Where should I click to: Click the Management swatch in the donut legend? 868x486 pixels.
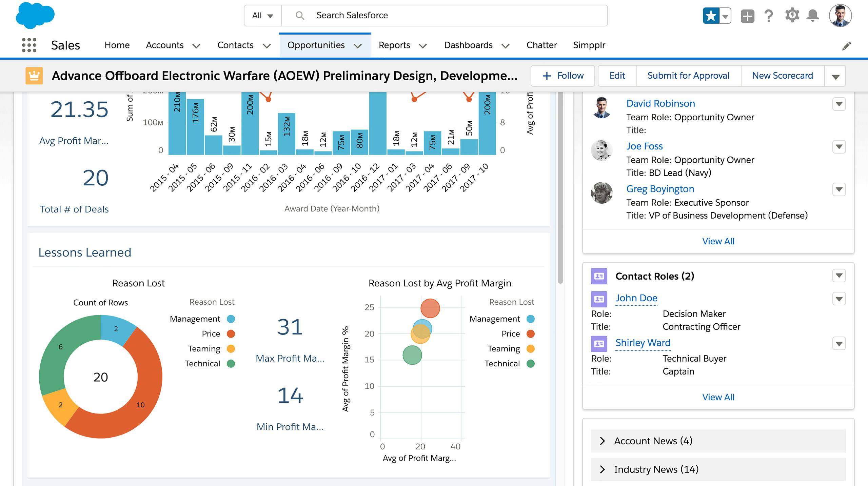coord(231,319)
